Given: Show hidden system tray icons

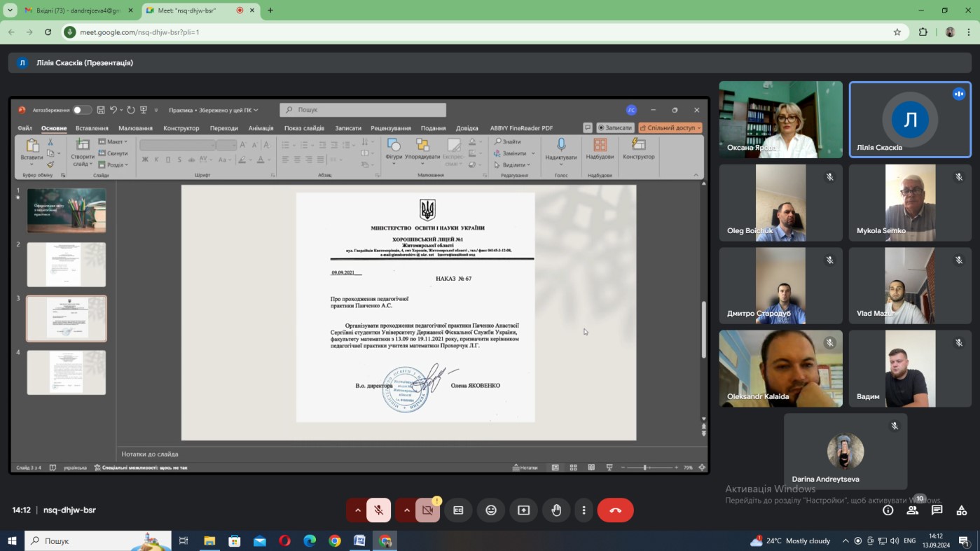Looking at the screenshot, I should tap(845, 541).
